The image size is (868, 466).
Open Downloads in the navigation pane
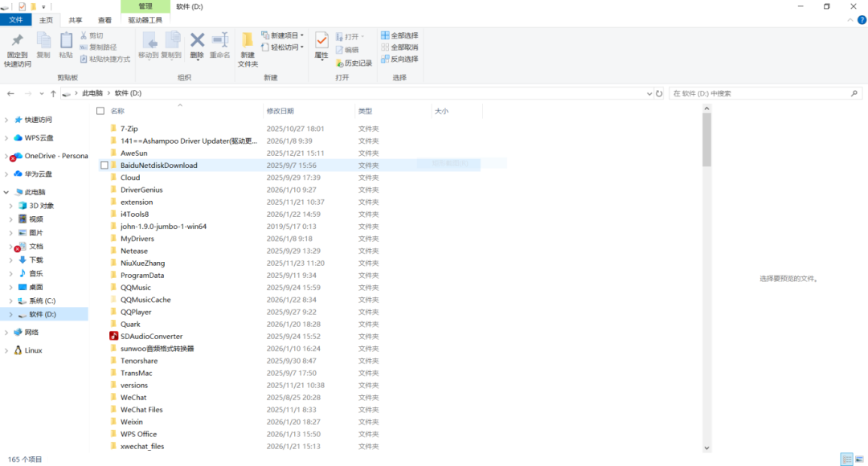coord(35,260)
